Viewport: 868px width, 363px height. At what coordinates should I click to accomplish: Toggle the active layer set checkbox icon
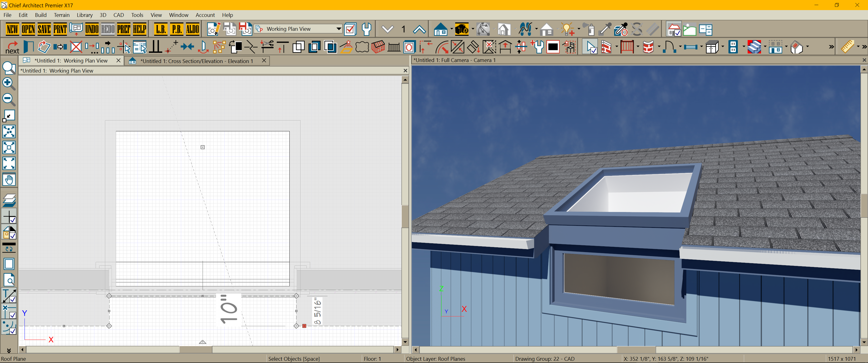pyautogui.click(x=350, y=29)
